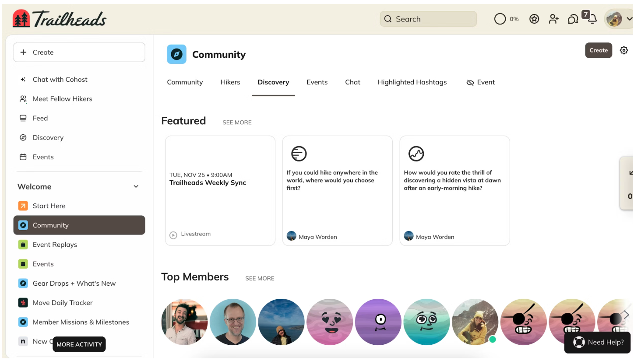The image size is (634, 364).
Task: Click the rating icon on hidden vista card
Action: (x=416, y=154)
